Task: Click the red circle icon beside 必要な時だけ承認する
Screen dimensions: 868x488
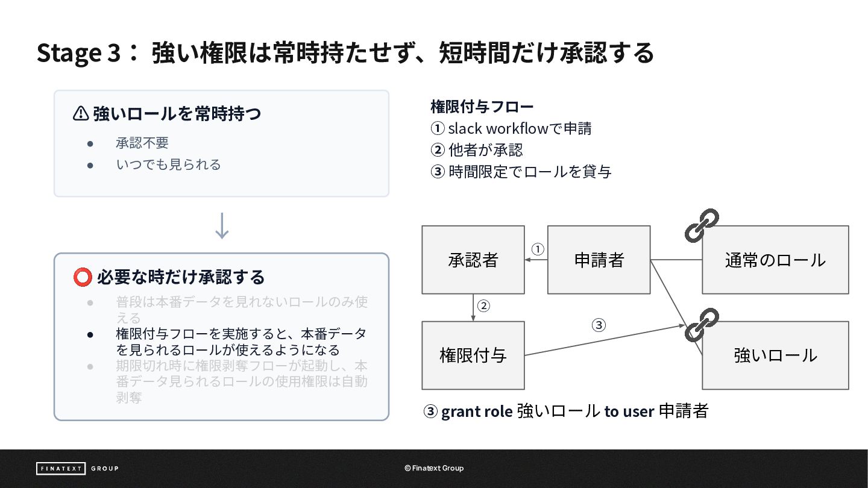Action: tap(82, 277)
